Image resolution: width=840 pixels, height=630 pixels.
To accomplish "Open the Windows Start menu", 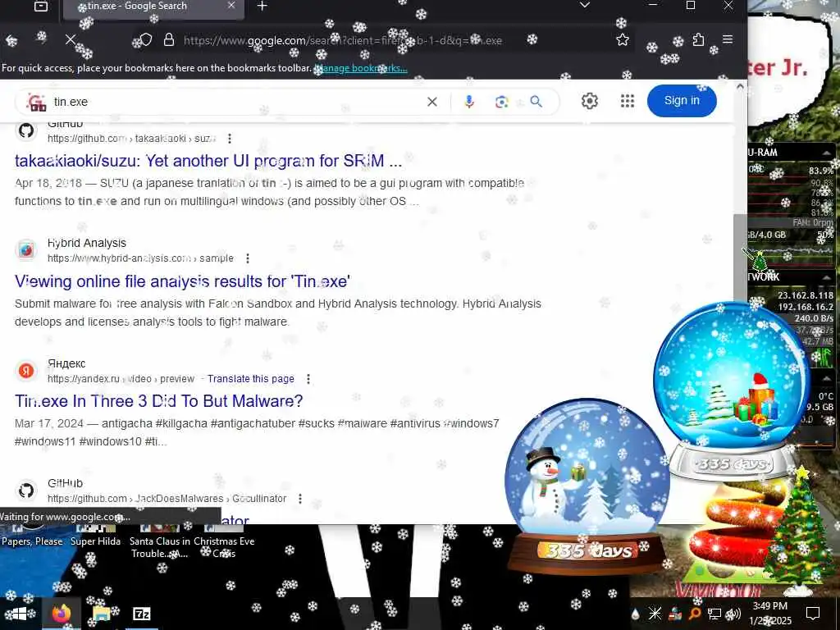I will pyautogui.click(x=18, y=614).
